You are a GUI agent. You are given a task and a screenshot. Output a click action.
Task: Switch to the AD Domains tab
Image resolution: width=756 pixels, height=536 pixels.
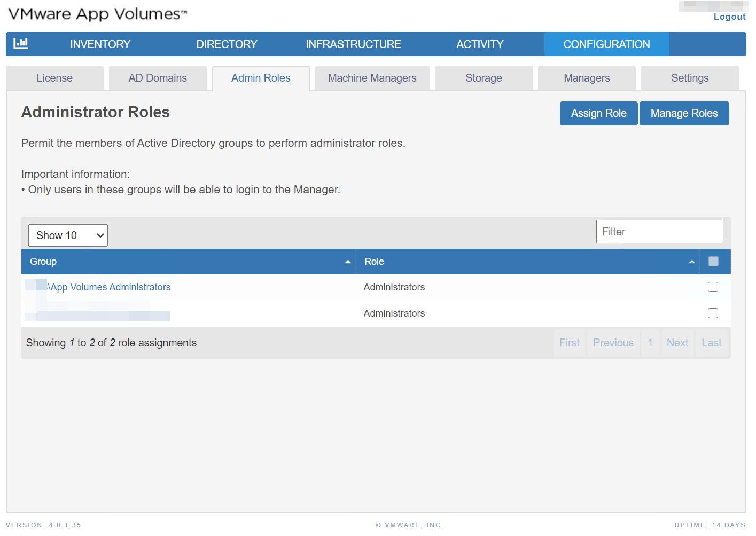pos(158,78)
